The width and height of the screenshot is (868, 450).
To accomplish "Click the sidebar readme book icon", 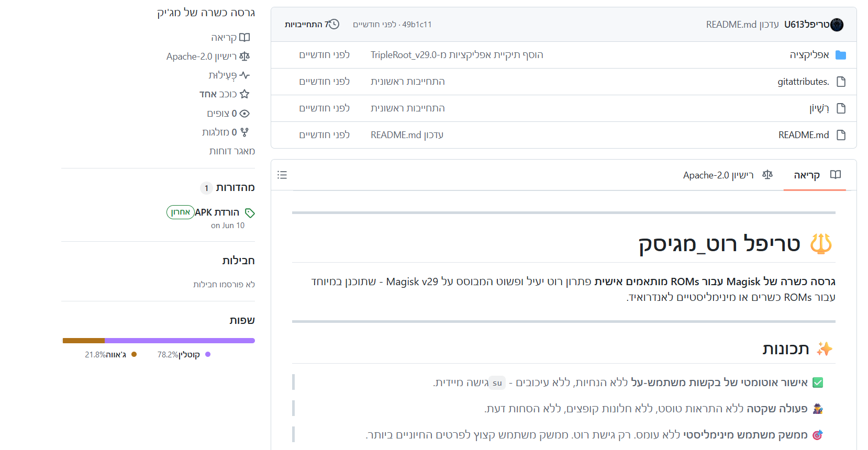I will 244,38.
